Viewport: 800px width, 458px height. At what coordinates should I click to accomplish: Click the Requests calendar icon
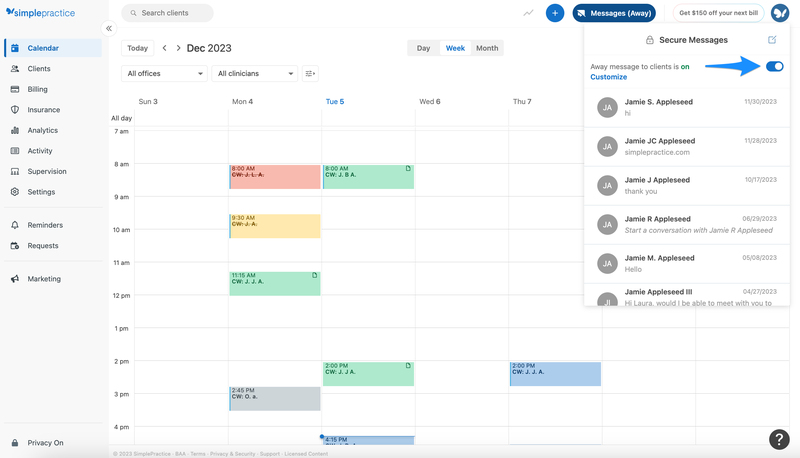15,245
